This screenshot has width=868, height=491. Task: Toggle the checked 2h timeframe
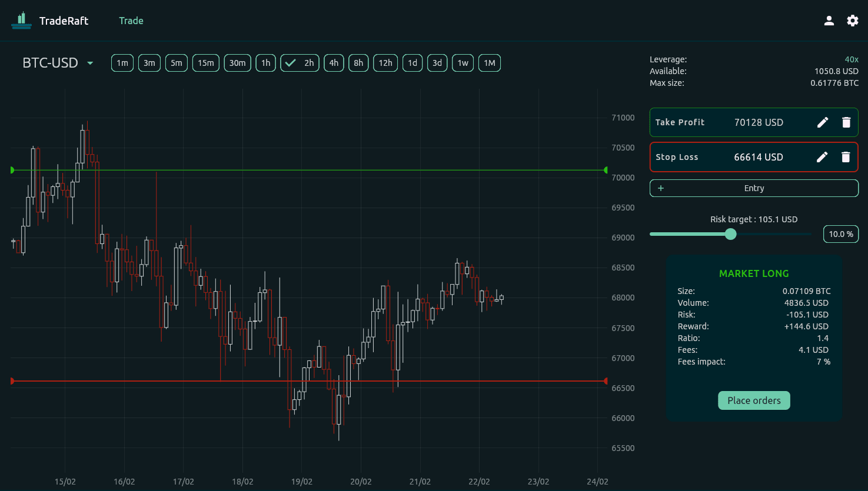coord(300,63)
